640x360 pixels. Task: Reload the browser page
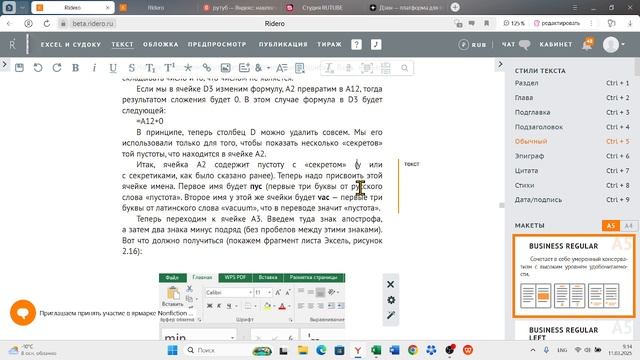tap(47, 24)
